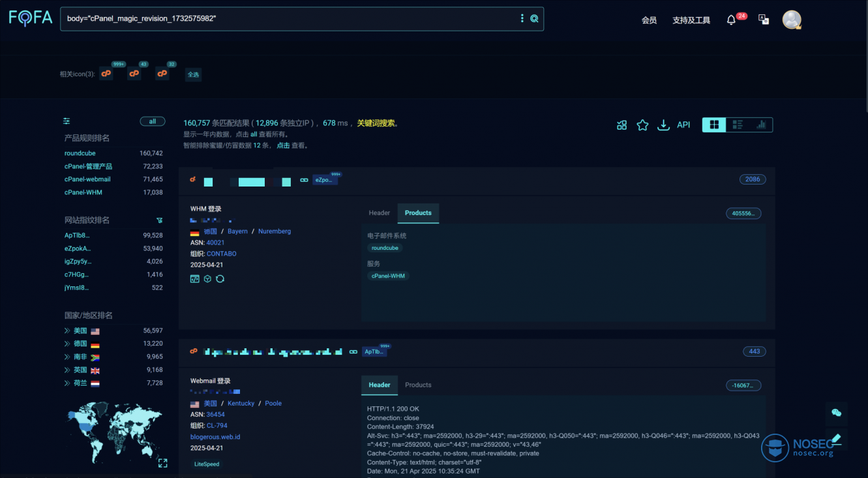Screen dimensions: 868x478
Task: Click the roundcube product tag
Action: pyautogui.click(x=385, y=248)
